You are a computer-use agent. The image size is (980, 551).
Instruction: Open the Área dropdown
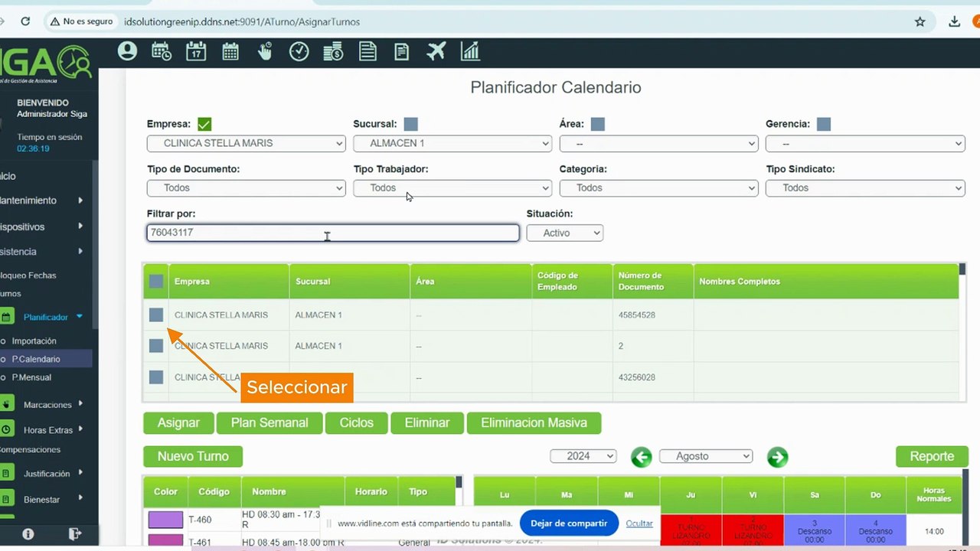pyautogui.click(x=659, y=143)
